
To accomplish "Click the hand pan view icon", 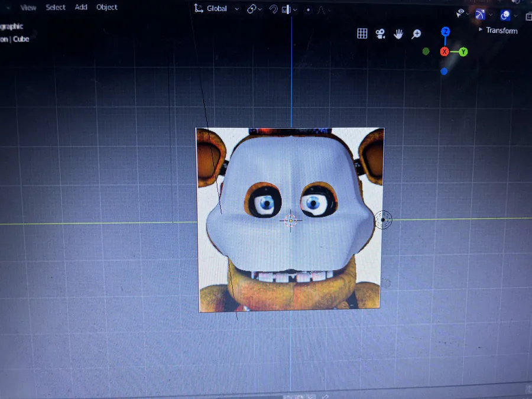I will coord(398,34).
